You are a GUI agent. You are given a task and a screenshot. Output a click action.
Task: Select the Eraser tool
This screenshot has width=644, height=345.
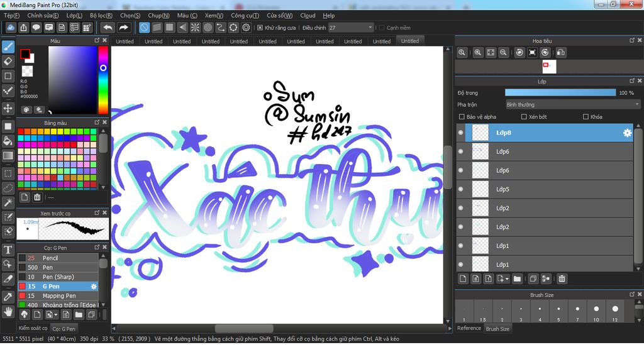8,62
